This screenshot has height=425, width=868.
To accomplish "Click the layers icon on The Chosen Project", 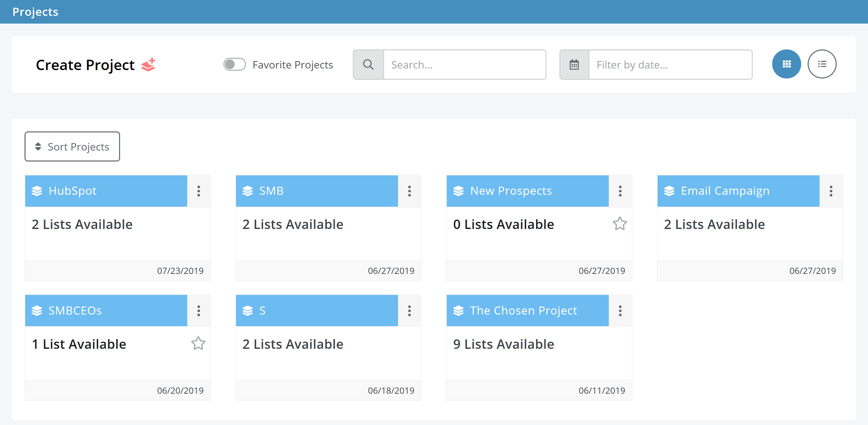I will tap(458, 310).
